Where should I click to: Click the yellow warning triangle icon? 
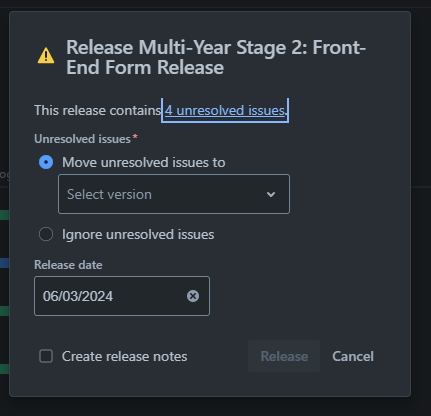click(x=46, y=56)
